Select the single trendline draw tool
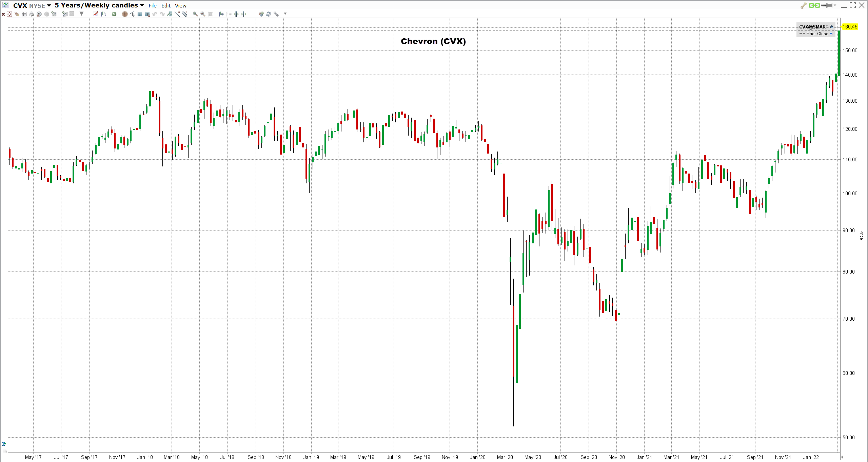Screen dimensions: 868x462 pyautogui.click(x=177, y=14)
